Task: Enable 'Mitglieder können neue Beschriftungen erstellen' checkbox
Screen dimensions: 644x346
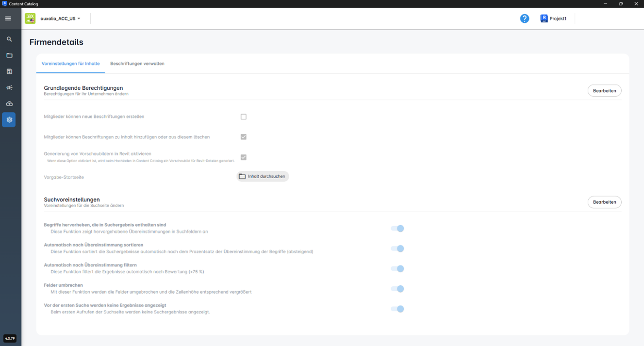Action: coord(244,117)
